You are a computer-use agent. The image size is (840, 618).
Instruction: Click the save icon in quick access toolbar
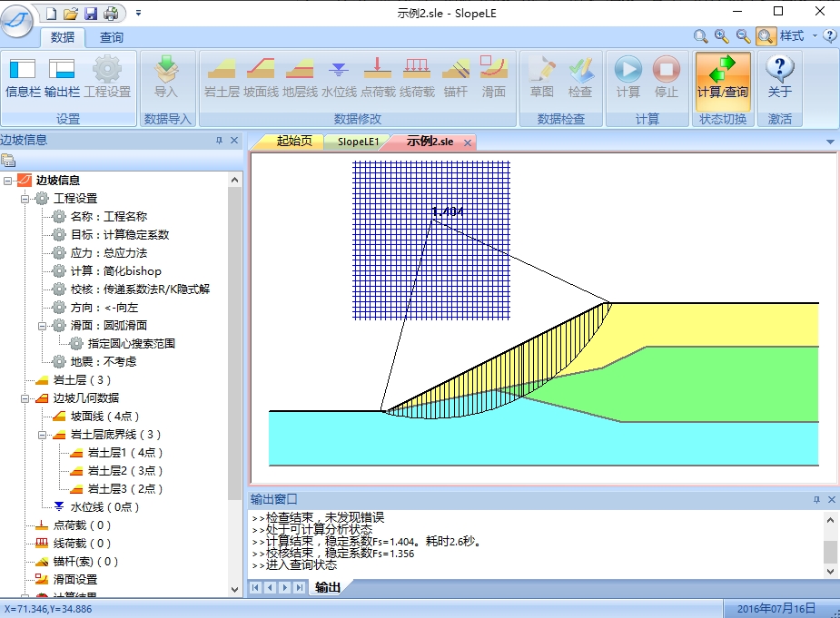click(91, 14)
